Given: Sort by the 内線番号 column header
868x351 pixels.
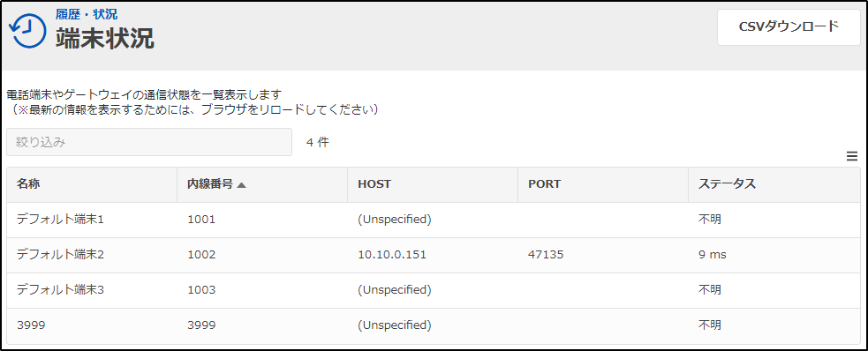Looking at the screenshot, I should [x=210, y=184].
